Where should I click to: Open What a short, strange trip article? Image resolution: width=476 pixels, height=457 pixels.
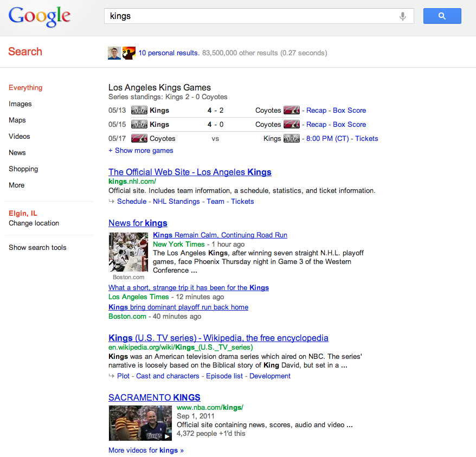[x=189, y=287]
